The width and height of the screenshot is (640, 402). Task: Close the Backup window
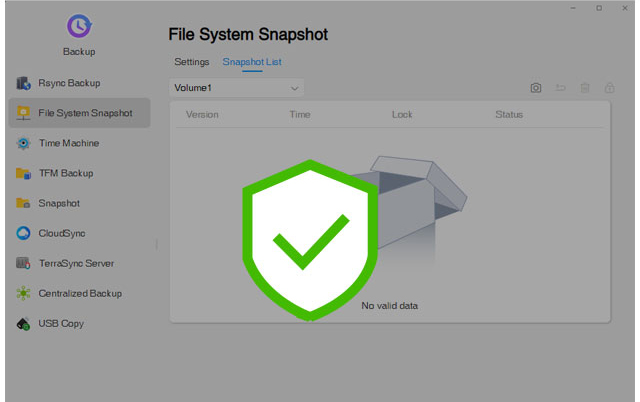pos(625,8)
